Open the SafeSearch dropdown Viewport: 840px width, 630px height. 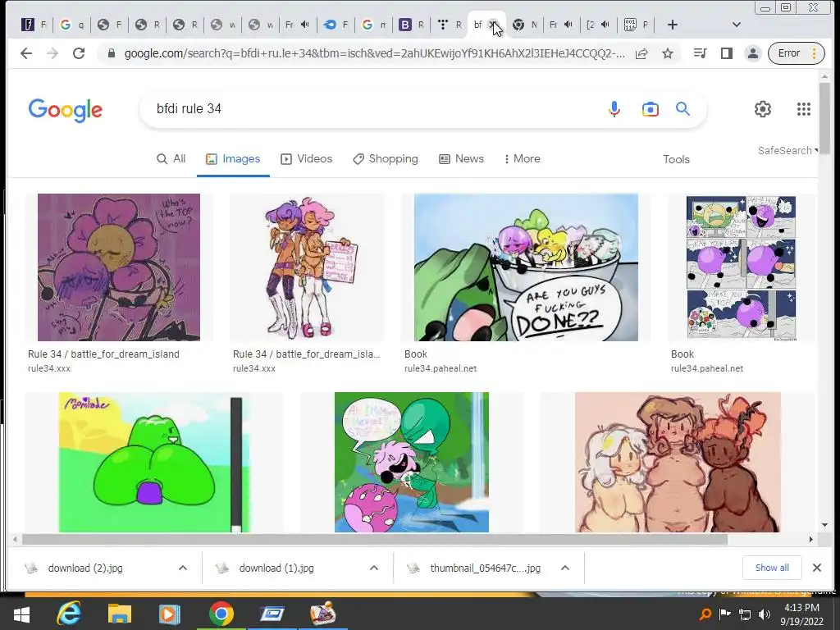coord(787,151)
